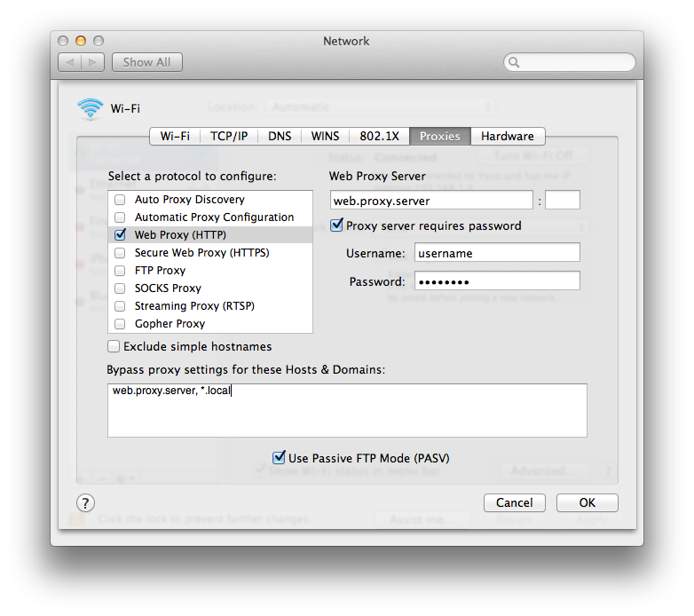Image resolution: width=694 pixels, height=616 pixels.
Task: Switch to the TCP/IP tab
Action: pyautogui.click(x=229, y=136)
